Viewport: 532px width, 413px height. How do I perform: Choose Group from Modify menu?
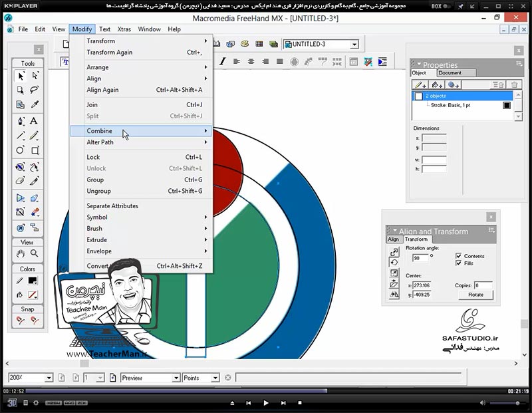click(x=141, y=180)
